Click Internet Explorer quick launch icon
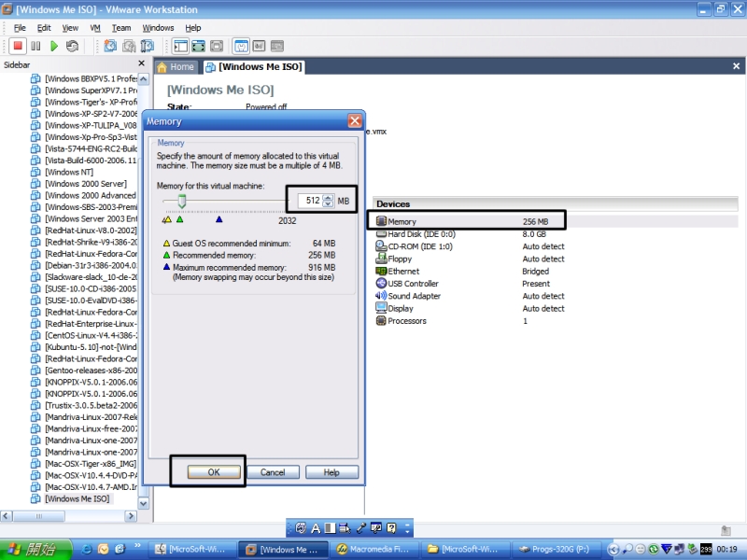Viewport: 747px width, 560px height. (87, 549)
